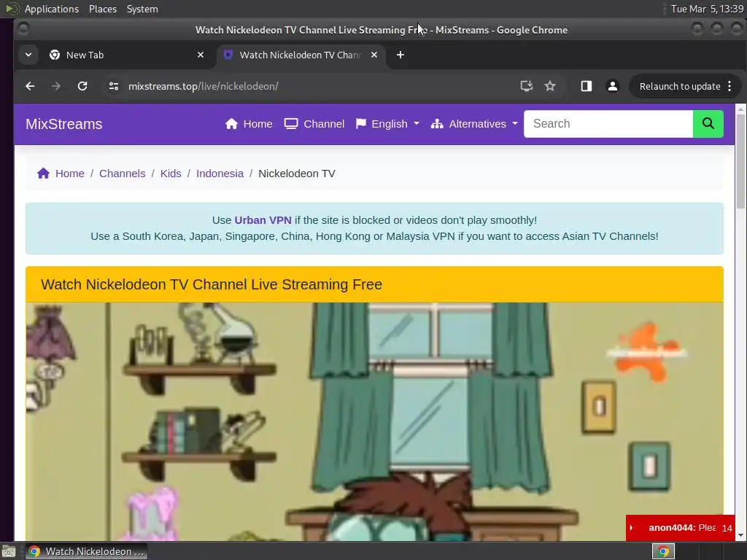Close the New Tab tab
Screen dimensions: 747x560
tap(201, 55)
